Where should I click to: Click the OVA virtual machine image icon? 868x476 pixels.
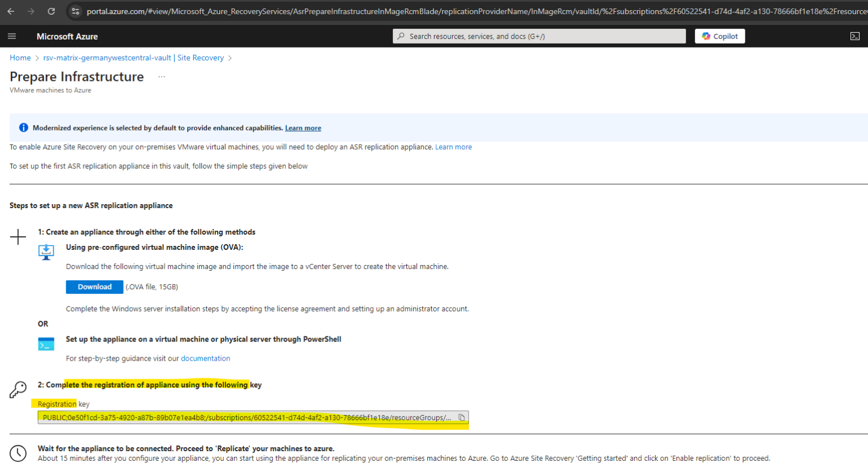point(46,252)
